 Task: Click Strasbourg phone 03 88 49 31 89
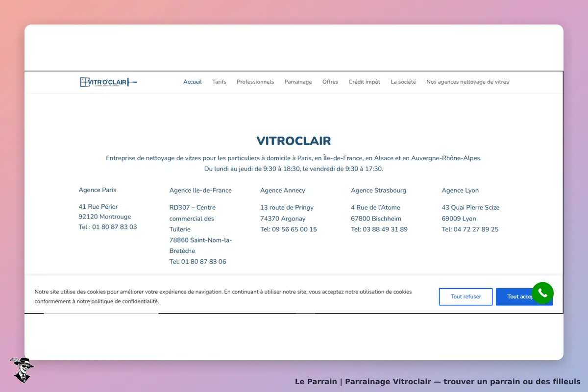point(379,229)
